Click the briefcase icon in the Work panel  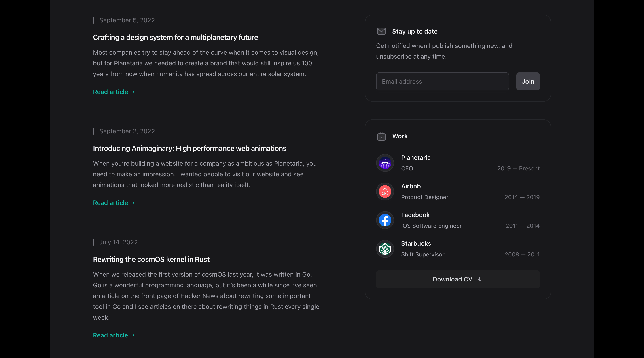coord(381,136)
